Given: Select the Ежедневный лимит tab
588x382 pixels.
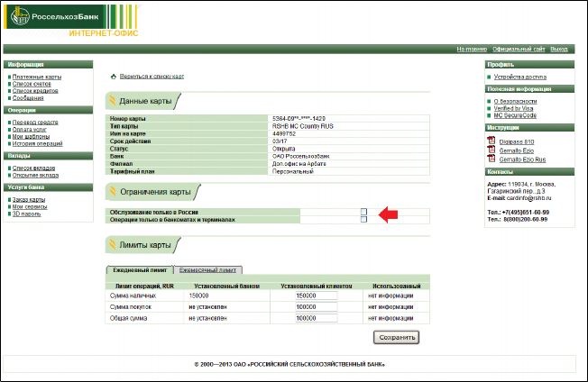Looking at the screenshot, I should coord(140,270).
